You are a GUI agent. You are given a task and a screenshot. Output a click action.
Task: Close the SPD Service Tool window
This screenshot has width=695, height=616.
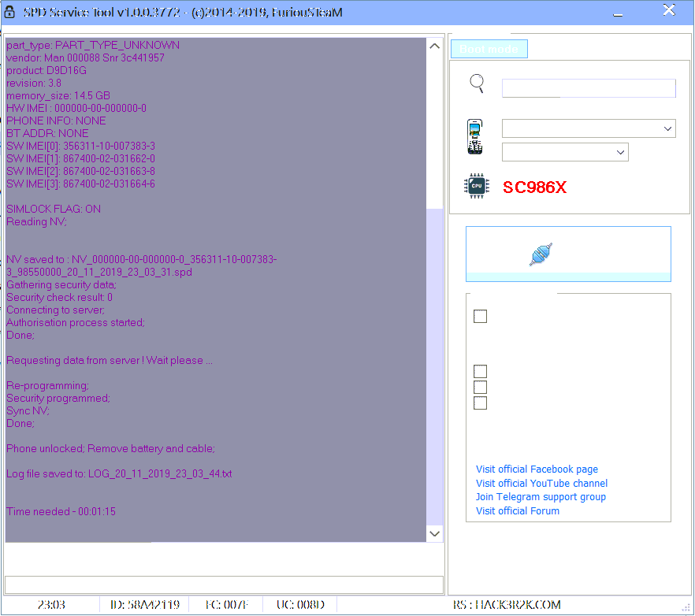[x=669, y=10]
